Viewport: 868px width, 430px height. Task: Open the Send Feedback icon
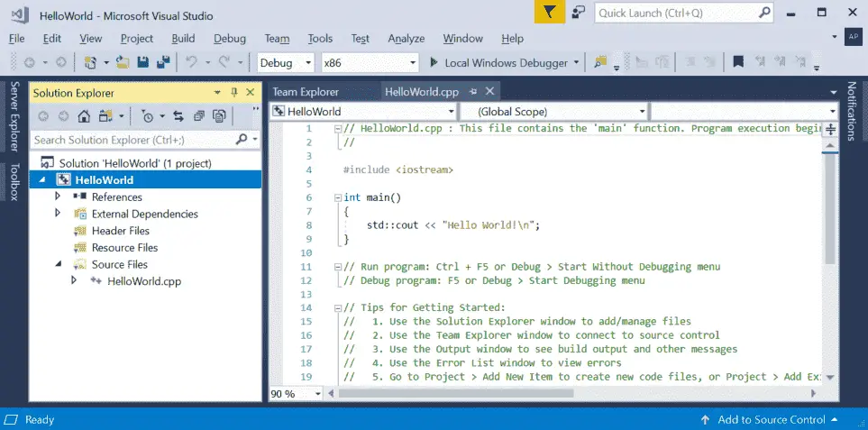579,13
